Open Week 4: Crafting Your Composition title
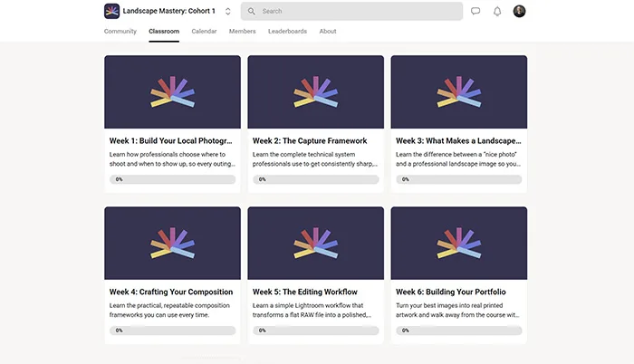 (171, 292)
